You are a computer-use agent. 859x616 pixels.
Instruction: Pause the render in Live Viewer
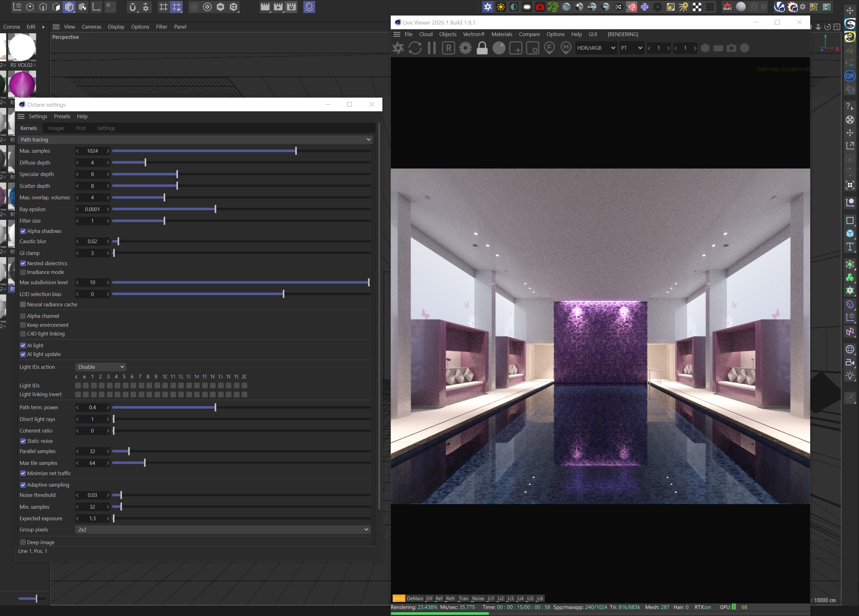click(x=432, y=48)
